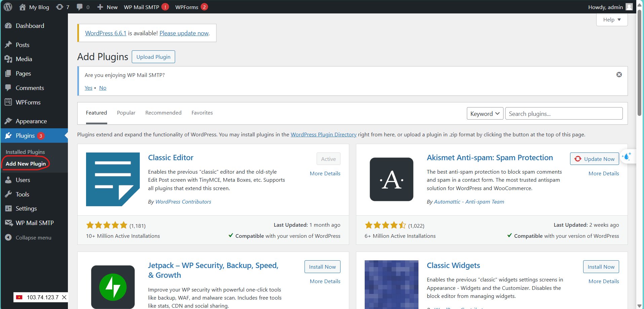Switch to the Featured tab
Screen dimensions: 644x309
pyautogui.click(x=96, y=113)
